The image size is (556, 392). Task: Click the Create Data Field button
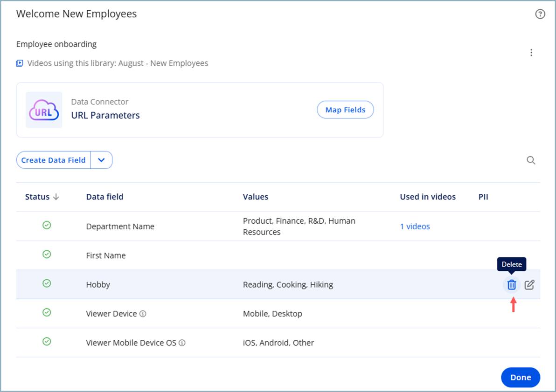(x=53, y=160)
